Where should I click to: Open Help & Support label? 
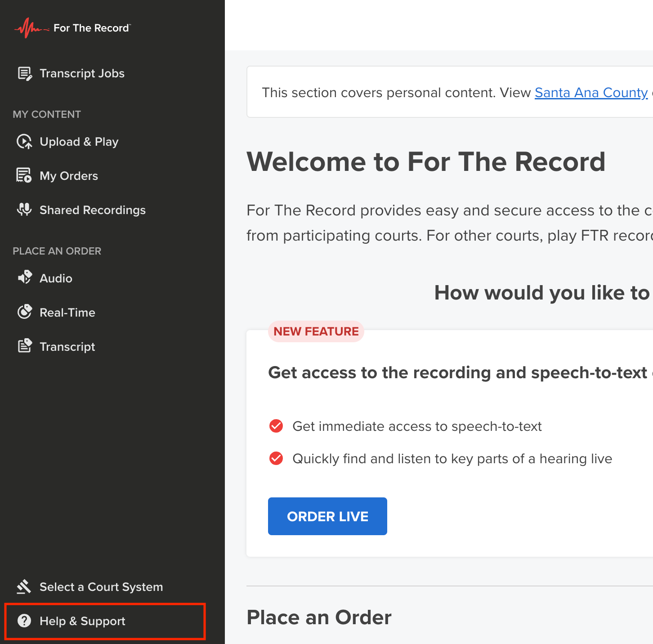[82, 621]
